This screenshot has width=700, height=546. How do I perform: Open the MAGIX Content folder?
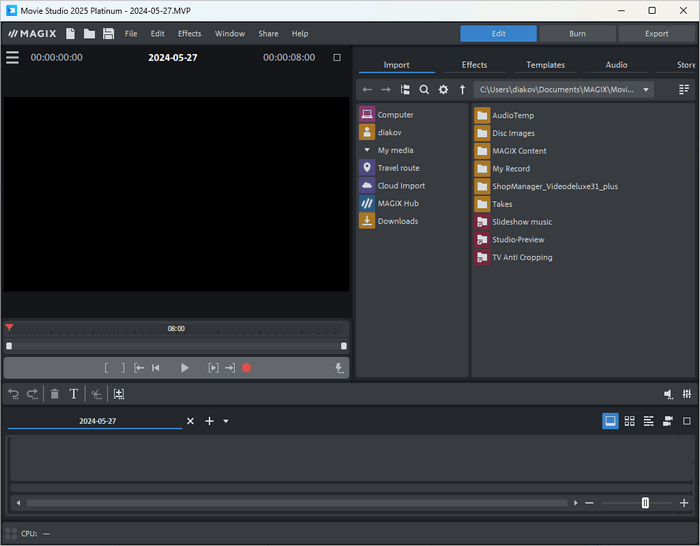tap(519, 151)
